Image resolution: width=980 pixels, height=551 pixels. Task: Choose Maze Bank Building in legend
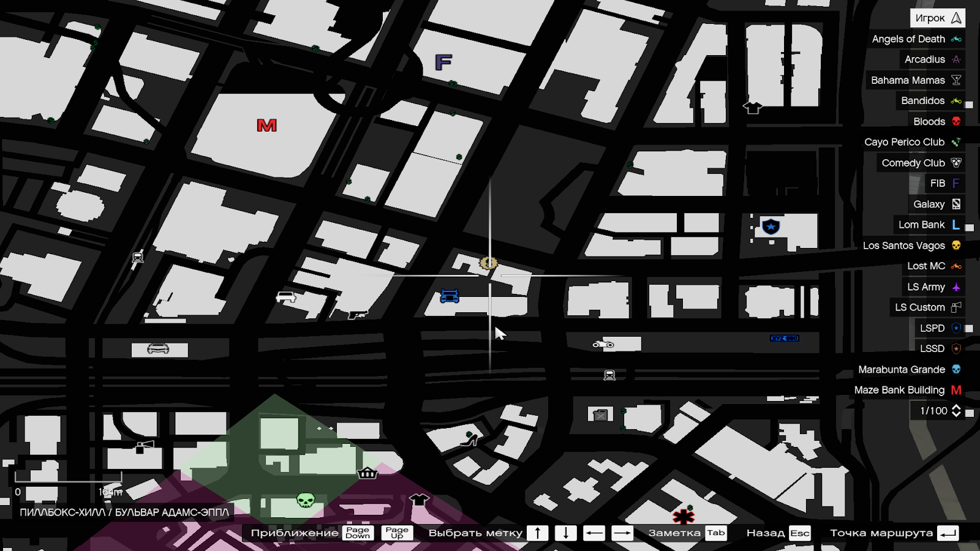point(907,390)
